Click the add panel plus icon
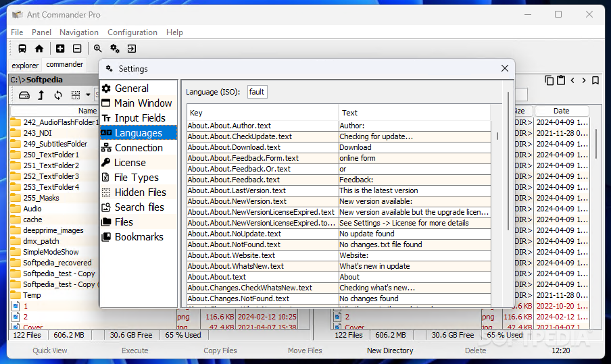Viewport: 611px width, 364px height. click(60, 49)
